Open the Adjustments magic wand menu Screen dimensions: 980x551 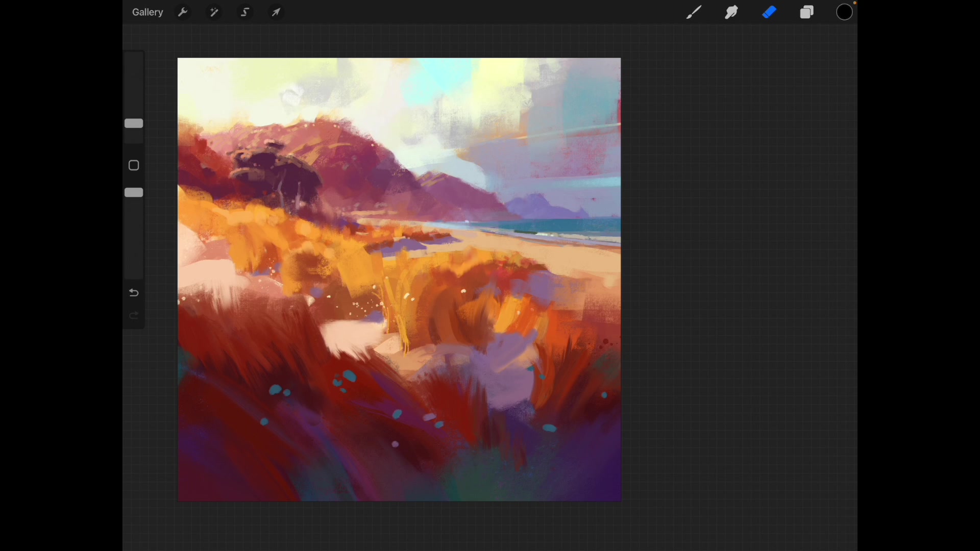(x=214, y=12)
